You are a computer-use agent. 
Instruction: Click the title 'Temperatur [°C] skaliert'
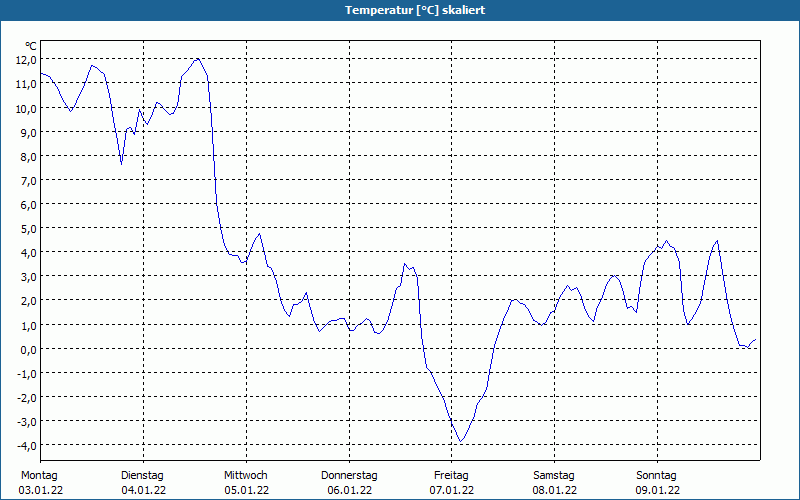click(415, 10)
